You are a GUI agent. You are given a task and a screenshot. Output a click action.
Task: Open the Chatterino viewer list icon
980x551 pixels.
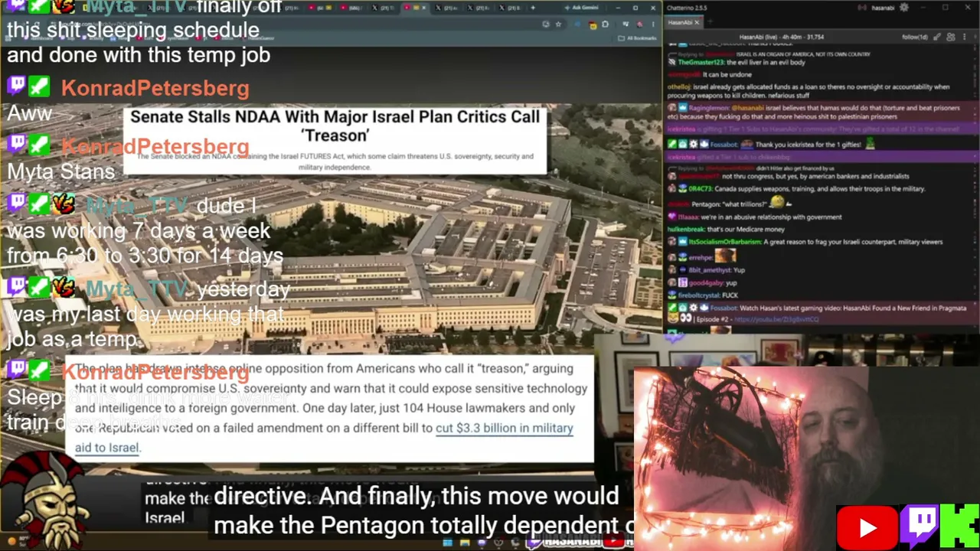(x=951, y=37)
